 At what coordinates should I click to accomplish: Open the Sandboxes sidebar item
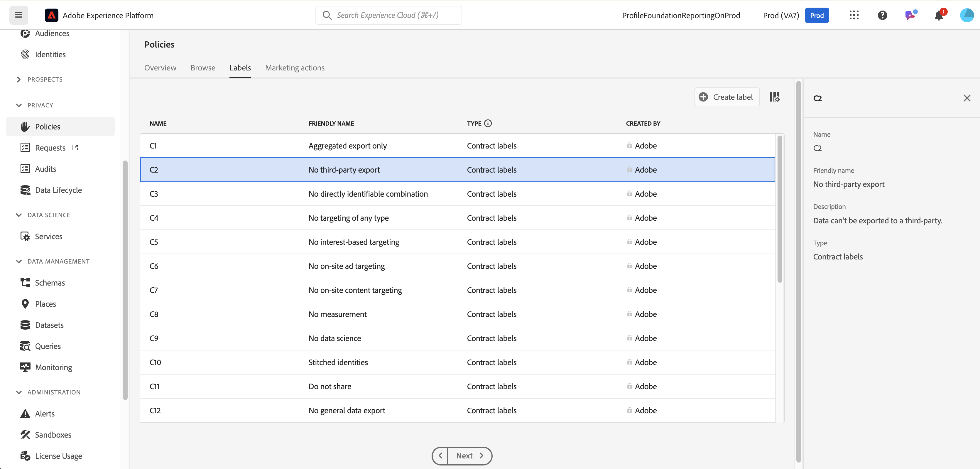point(53,435)
